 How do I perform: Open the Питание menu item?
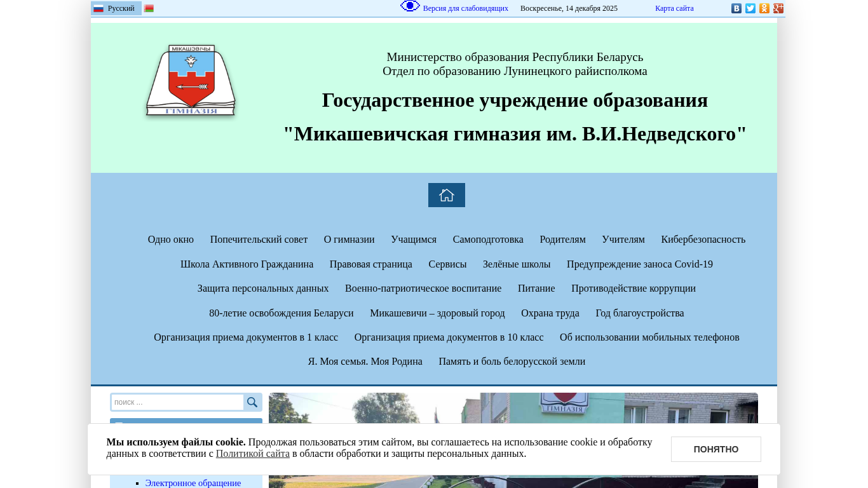[x=536, y=288]
